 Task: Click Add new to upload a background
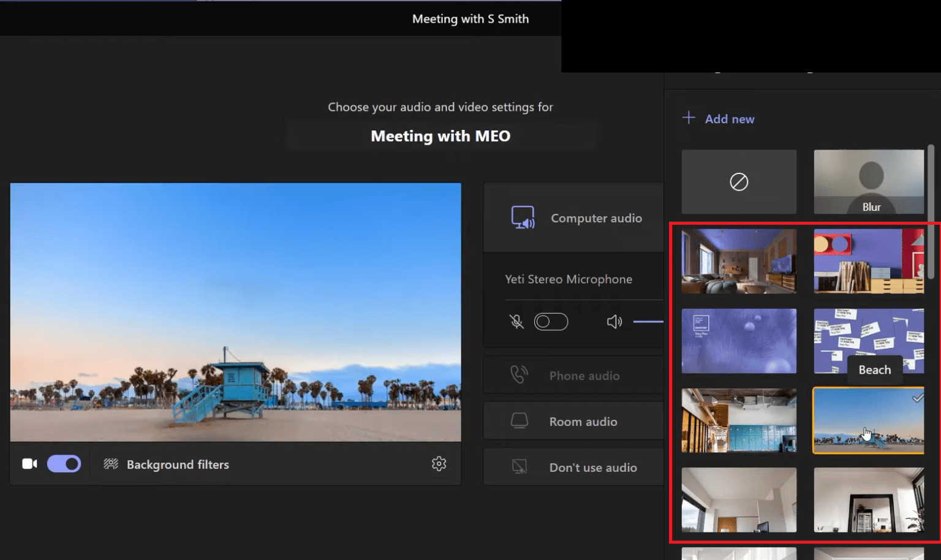718,118
